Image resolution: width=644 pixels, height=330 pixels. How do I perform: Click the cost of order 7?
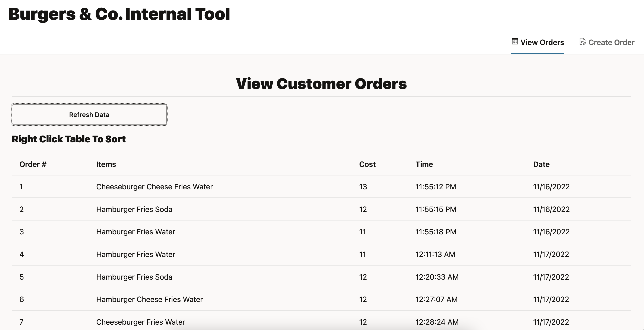pyautogui.click(x=363, y=322)
